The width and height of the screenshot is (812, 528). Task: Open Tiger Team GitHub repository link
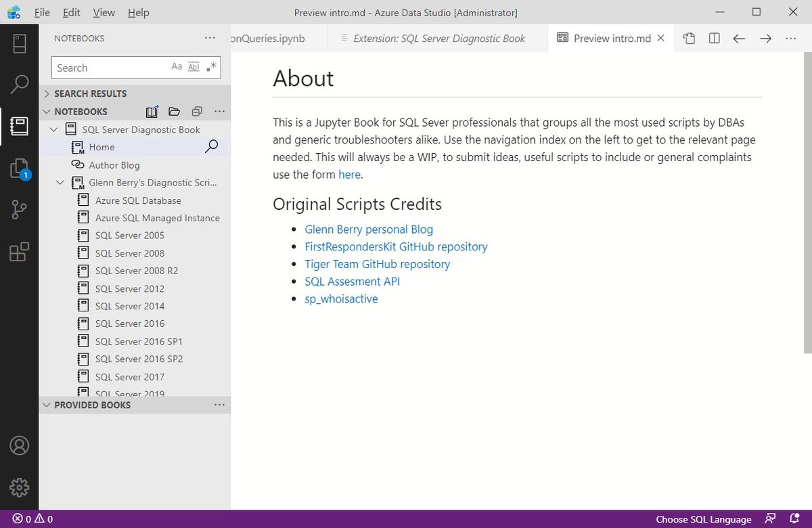(377, 264)
